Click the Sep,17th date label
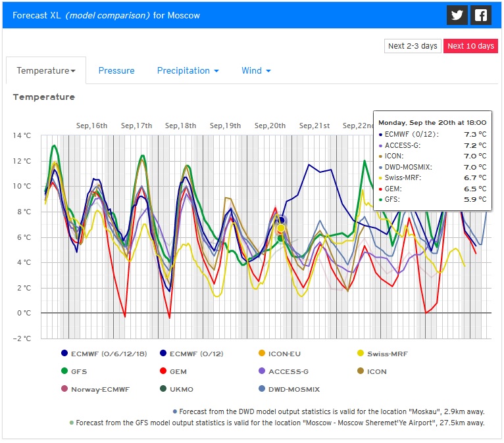This screenshot has width=504, height=443. (136, 126)
